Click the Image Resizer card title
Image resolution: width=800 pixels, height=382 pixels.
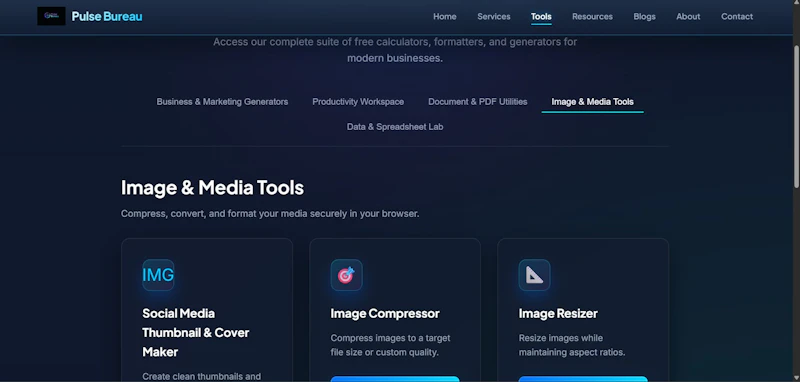558,313
